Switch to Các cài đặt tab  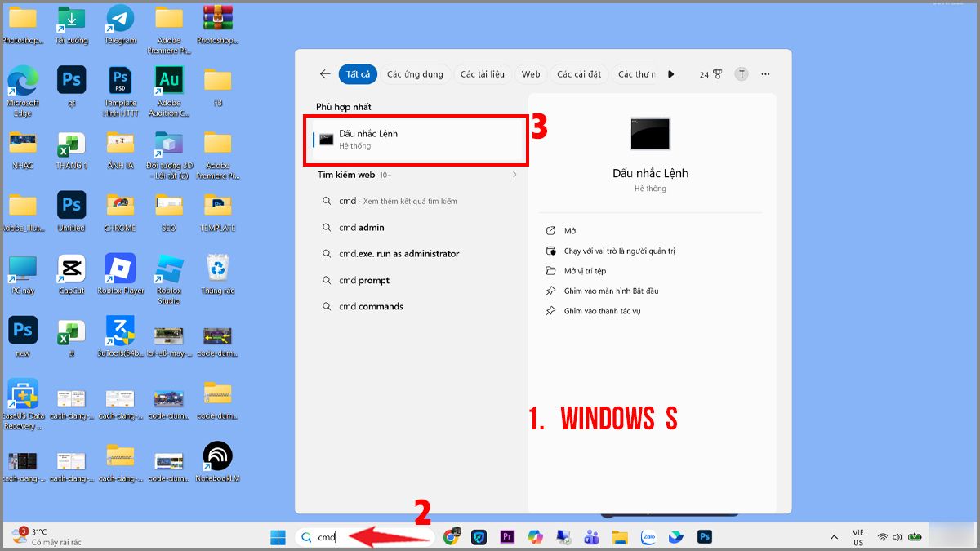coord(579,74)
